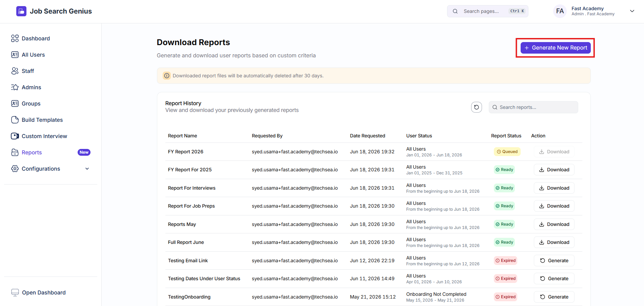Image resolution: width=644 pixels, height=306 pixels.
Task: Click the Job Search Genius logo icon
Action: point(21,11)
